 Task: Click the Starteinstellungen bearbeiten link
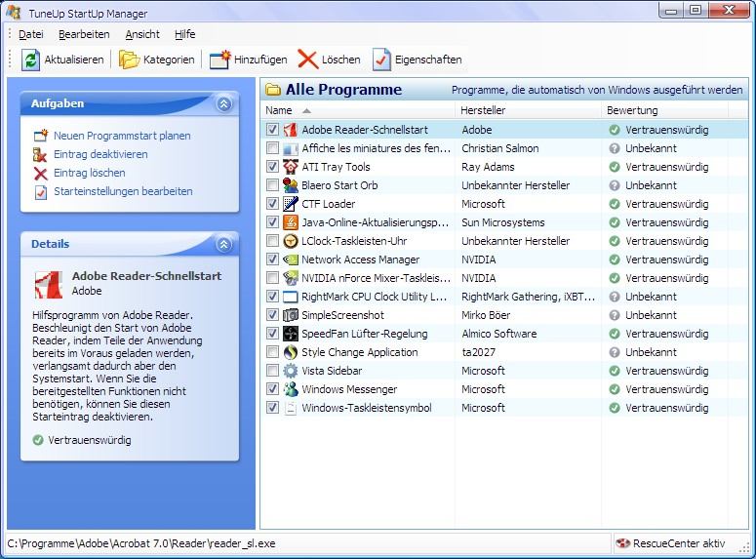[x=123, y=191]
